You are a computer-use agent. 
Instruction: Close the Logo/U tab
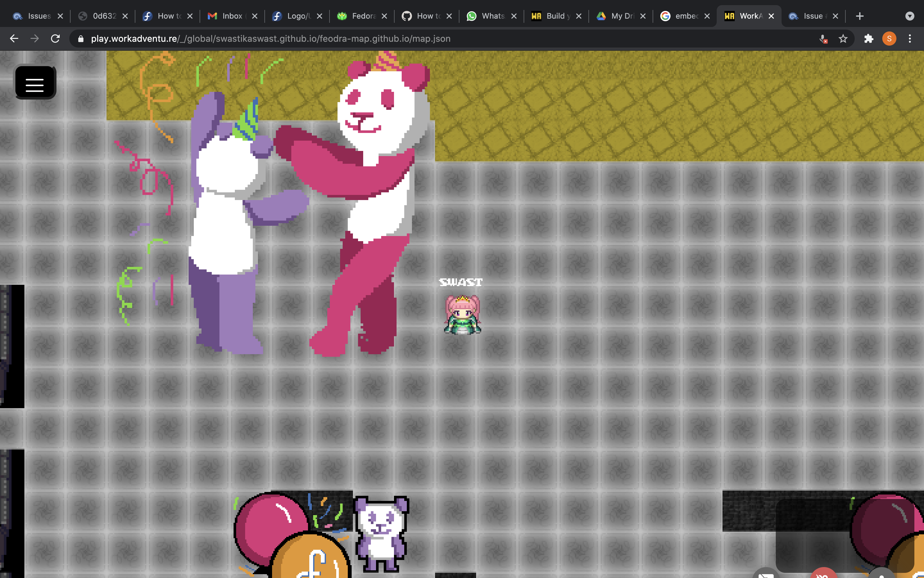320,16
